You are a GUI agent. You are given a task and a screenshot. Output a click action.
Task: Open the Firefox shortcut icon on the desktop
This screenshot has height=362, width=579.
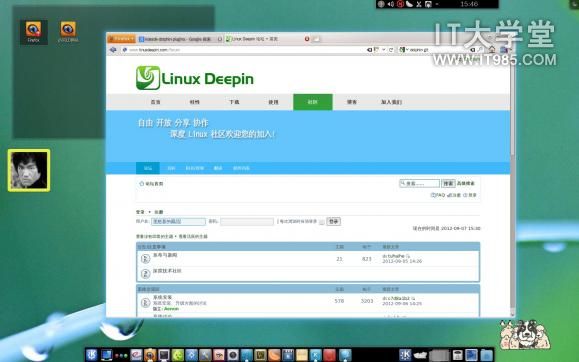[34, 32]
